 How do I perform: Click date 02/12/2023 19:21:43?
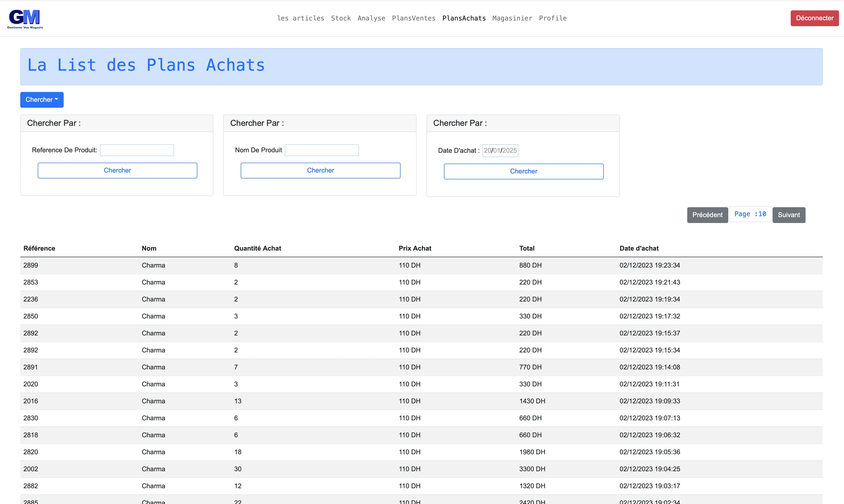650,282
